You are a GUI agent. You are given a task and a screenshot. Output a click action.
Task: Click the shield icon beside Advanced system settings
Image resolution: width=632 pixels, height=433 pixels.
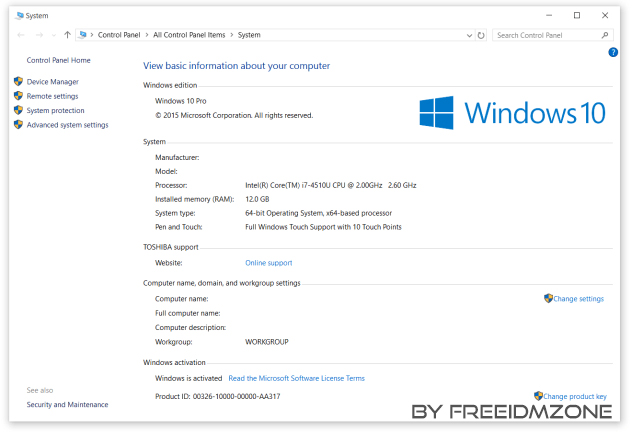coord(18,125)
